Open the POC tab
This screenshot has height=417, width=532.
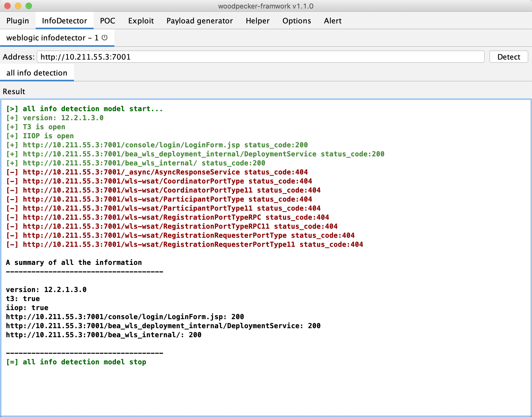(107, 21)
